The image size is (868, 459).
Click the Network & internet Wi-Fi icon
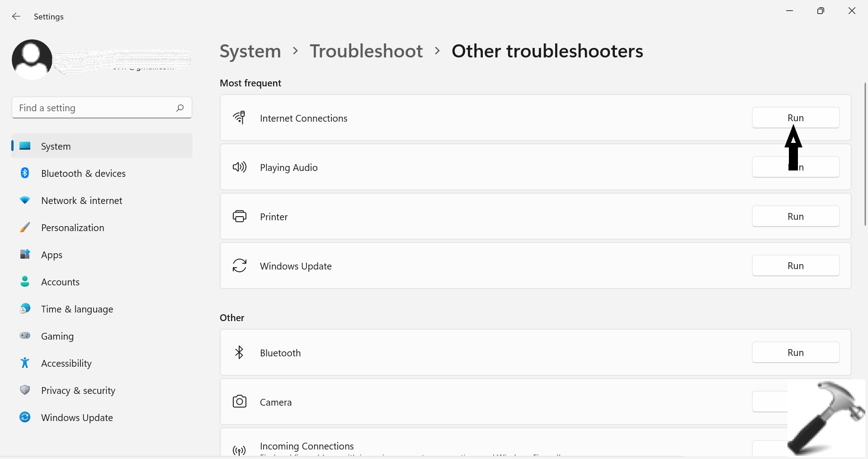[x=25, y=200]
